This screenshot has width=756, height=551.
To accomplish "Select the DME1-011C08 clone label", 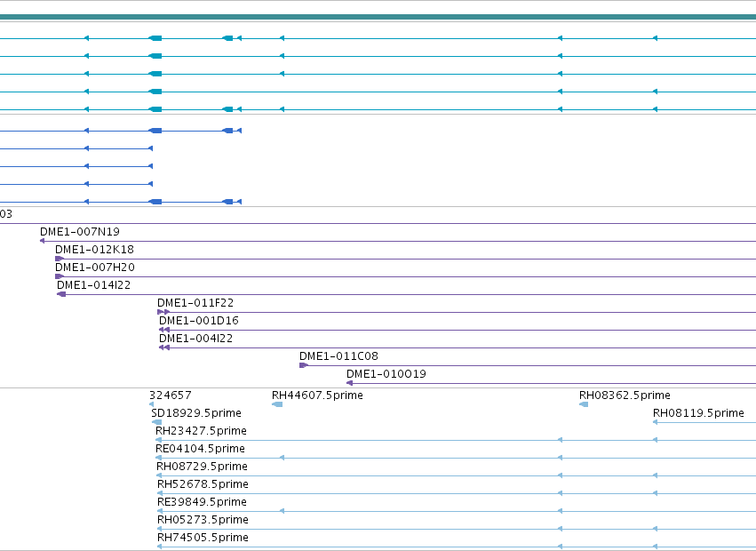I will (338, 356).
